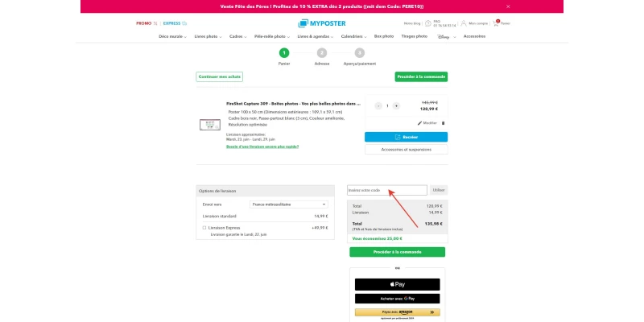
Task: Open the Box photo menu item
Action: pos(384,36)
